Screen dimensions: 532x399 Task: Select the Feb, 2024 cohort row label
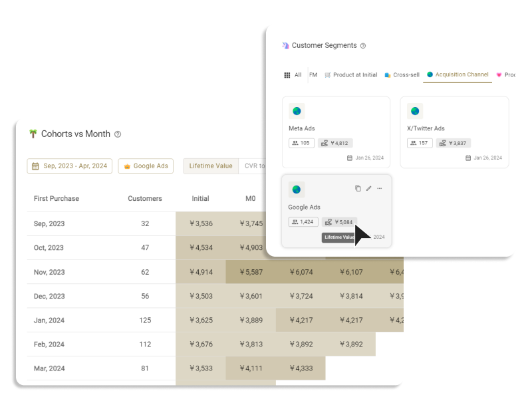point(49,344)
